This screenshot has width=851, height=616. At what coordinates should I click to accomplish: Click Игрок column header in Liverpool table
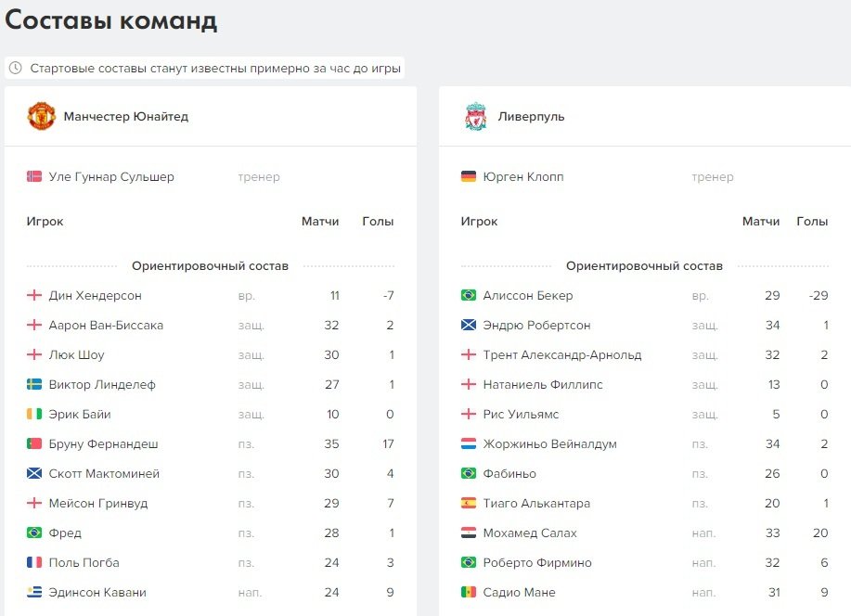click(x=479, y=222)
